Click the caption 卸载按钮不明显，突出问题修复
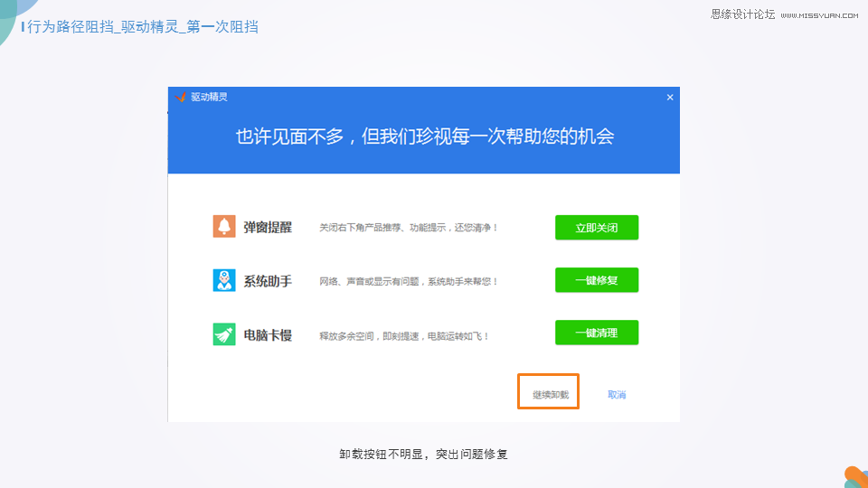This screenshot has width=868, height=488. pos(423,455)
